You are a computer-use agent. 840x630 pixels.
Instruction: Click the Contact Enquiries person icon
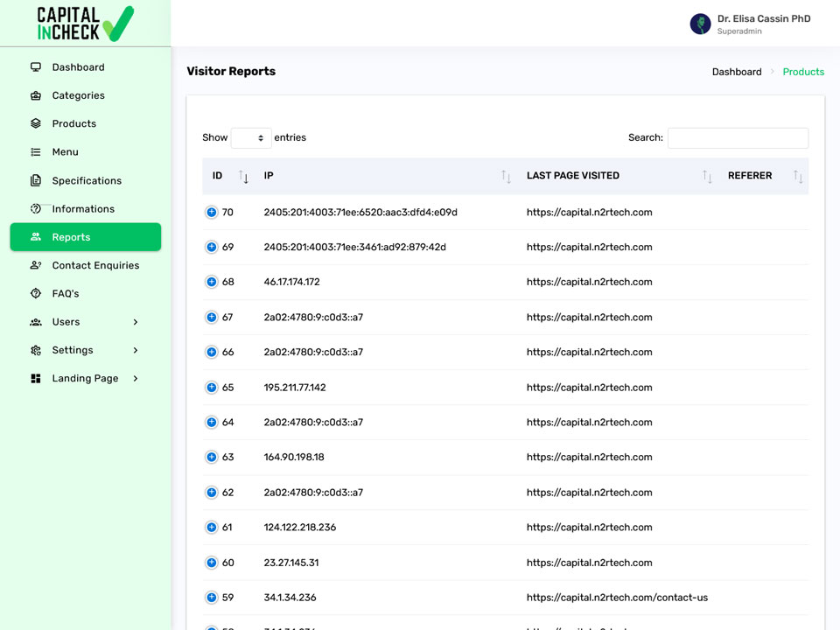click(x=36, y=265)
